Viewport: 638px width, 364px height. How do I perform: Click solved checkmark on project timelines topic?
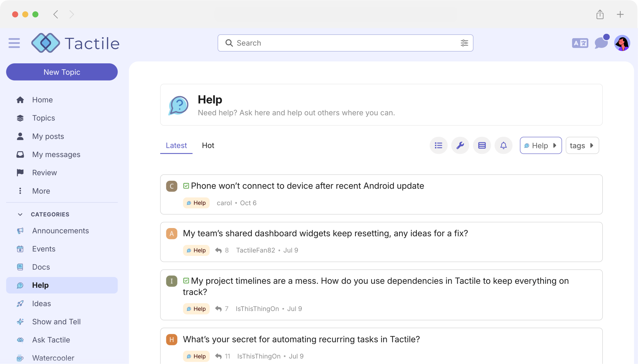186,281
